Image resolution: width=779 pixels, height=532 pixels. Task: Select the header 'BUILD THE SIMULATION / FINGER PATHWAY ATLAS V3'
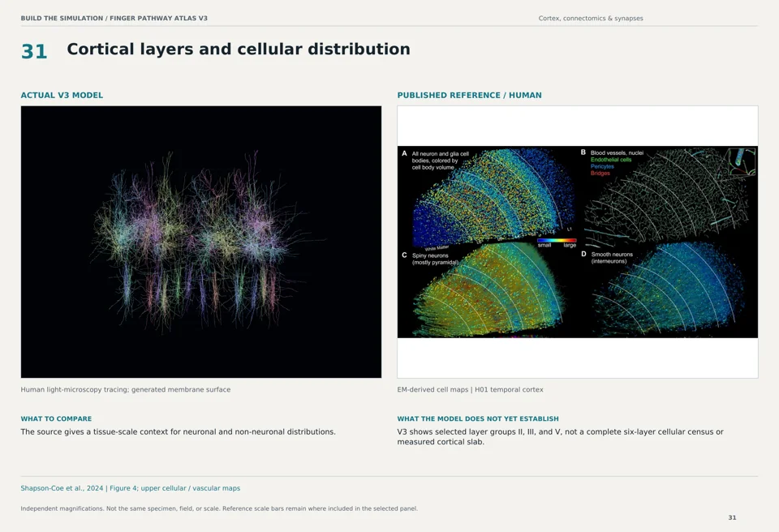[114, 19]
